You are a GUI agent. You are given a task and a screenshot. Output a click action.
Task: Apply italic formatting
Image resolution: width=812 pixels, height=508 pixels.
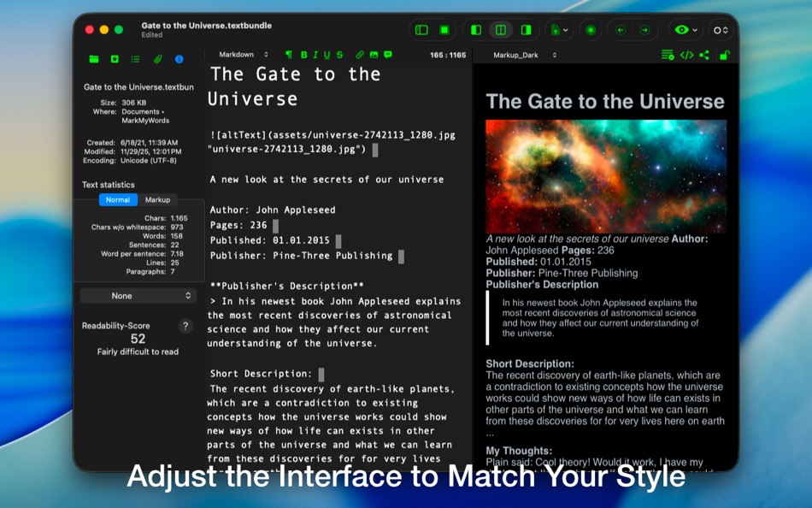coord(316,54)
